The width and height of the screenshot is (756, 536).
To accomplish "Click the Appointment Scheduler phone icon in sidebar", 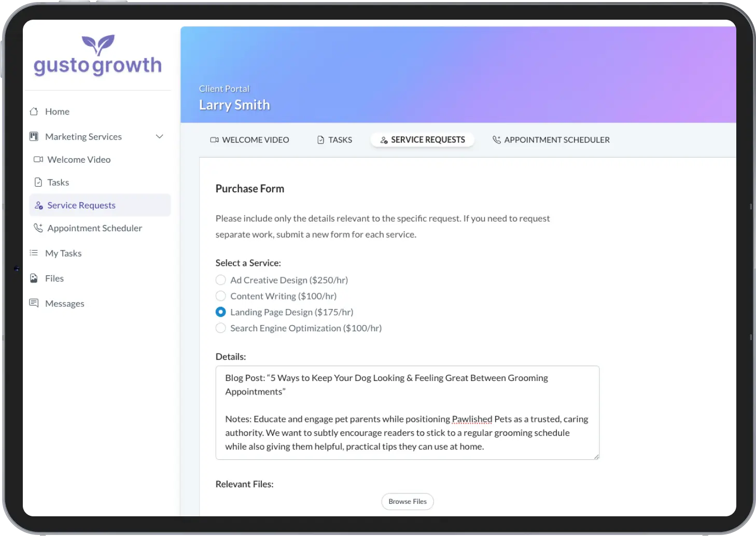I will 38,228.
